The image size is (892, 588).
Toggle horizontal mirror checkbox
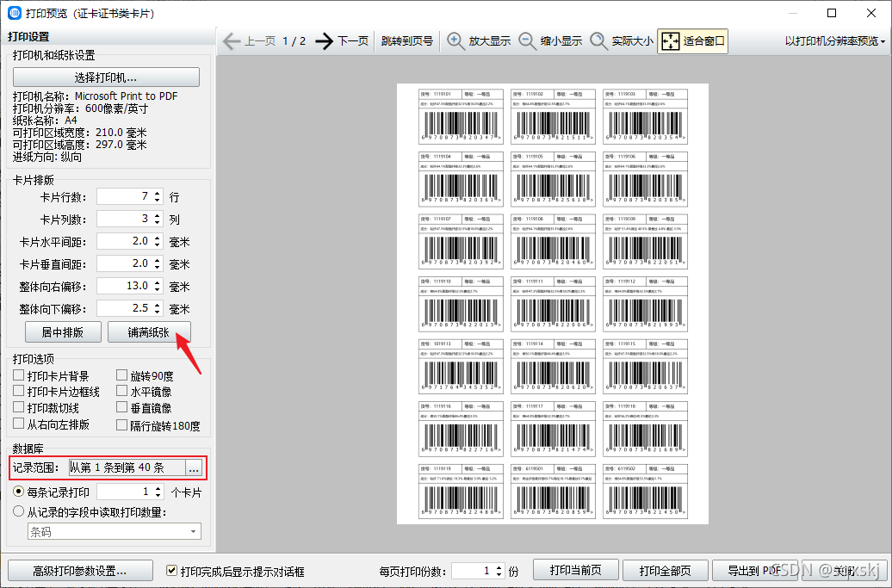pyautogui.click(x=121, y=391)
